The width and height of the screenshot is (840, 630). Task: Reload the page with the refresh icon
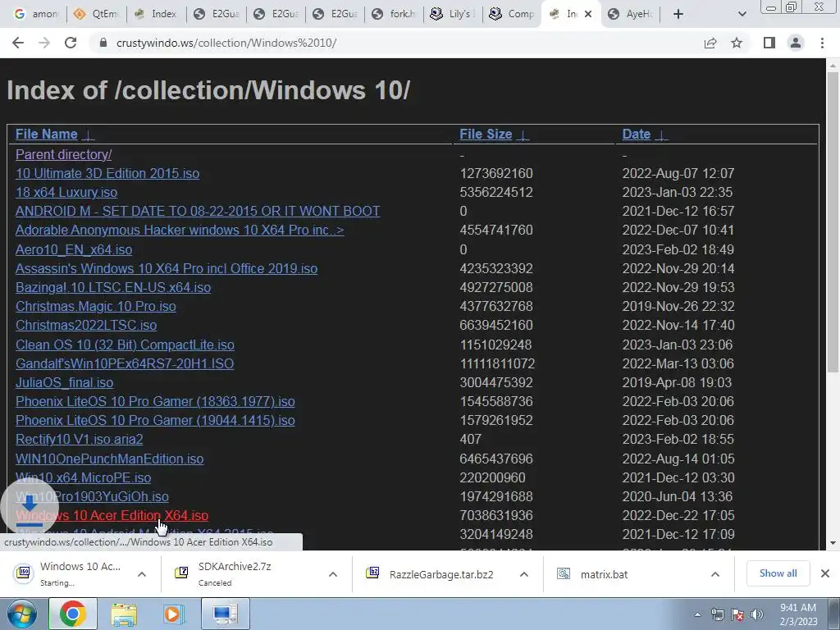tap(71, 43)
